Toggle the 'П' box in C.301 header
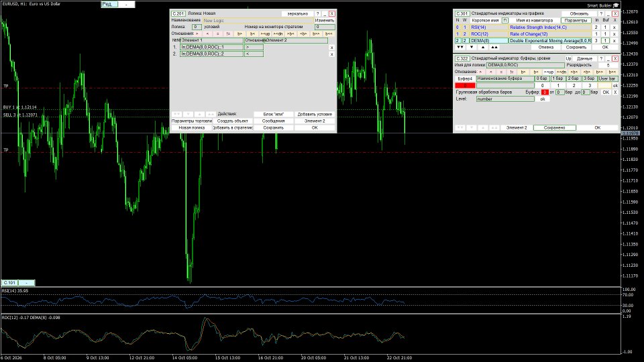Viewport: 644px width, 362px height. coord(504,20)
